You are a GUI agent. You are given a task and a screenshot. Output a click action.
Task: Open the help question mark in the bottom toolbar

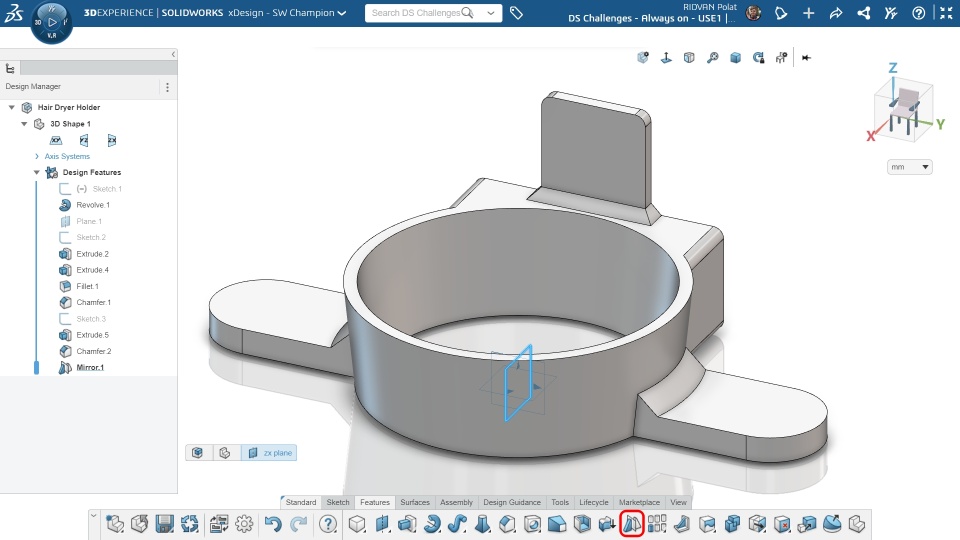(x=328, y=524)
